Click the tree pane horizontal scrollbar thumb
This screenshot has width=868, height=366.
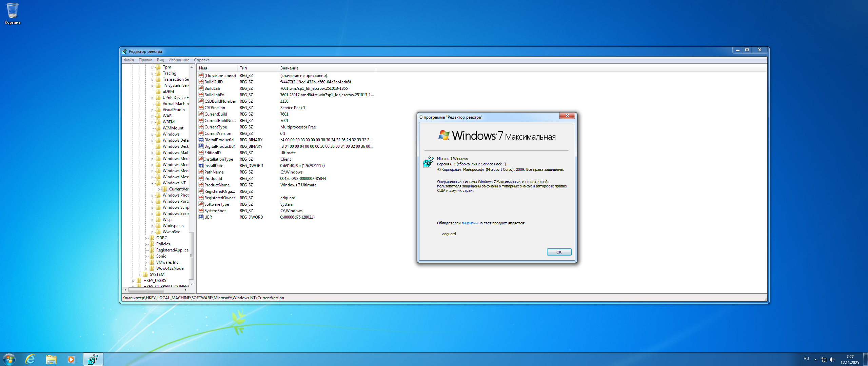point(146,290)
